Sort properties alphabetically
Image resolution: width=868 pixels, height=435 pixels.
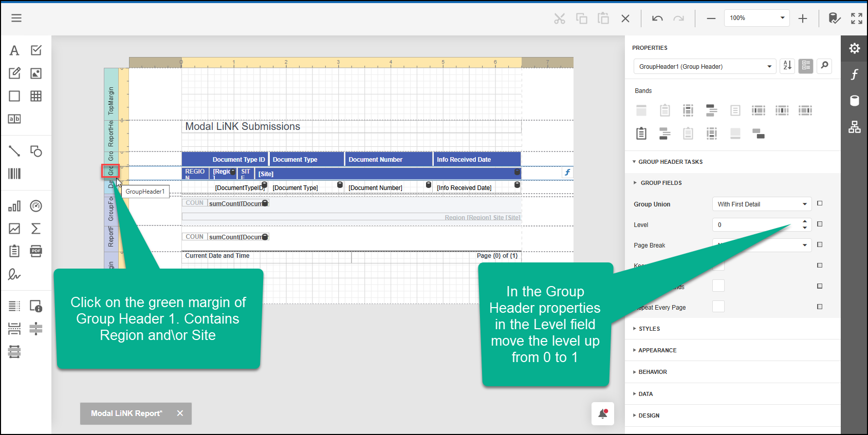pos(787,66)
